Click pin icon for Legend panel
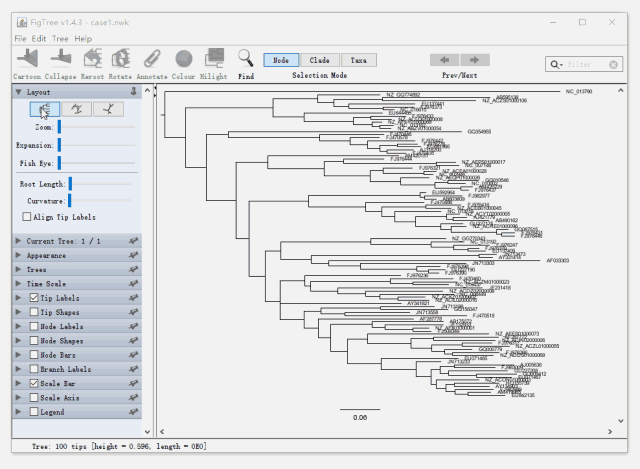640x469 pixels. (133, 412)
